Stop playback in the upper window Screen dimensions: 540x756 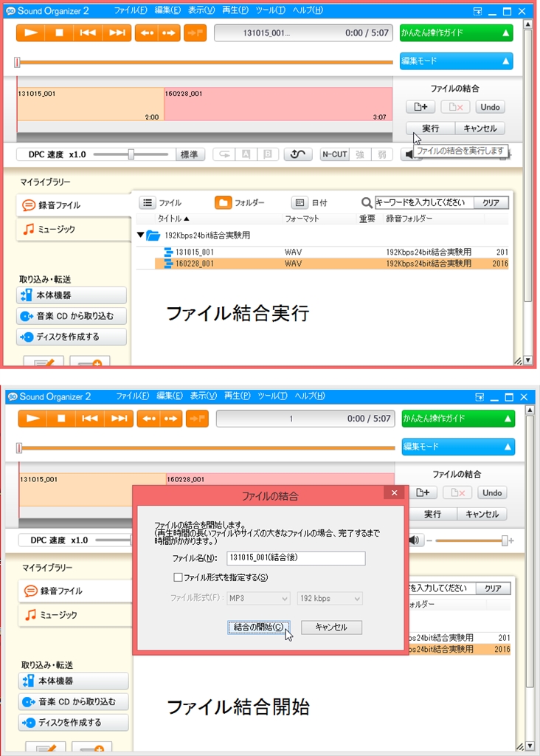point(59,32)
